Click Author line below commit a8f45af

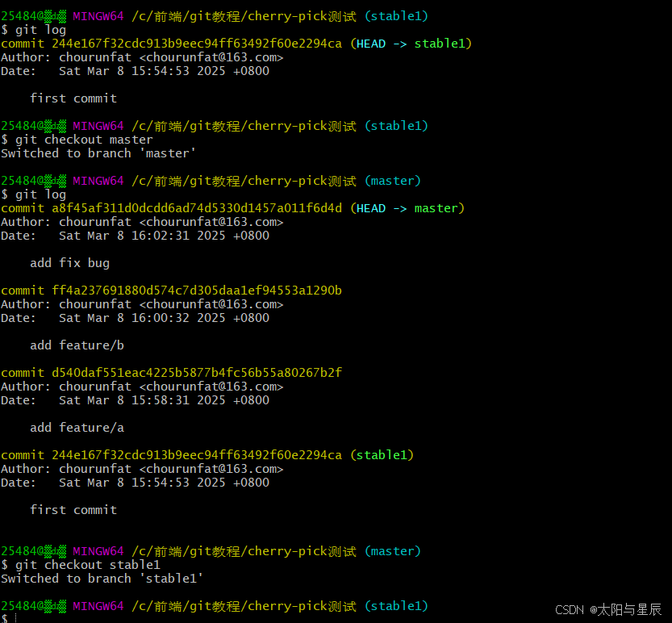(x=142, y=222)
